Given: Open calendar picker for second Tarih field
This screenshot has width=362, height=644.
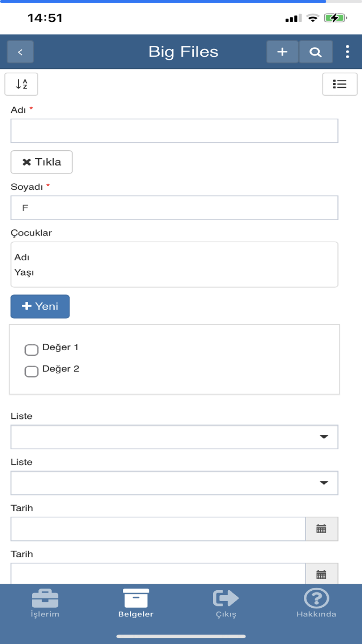Looking at the screenshot, I should pos(321,574).
